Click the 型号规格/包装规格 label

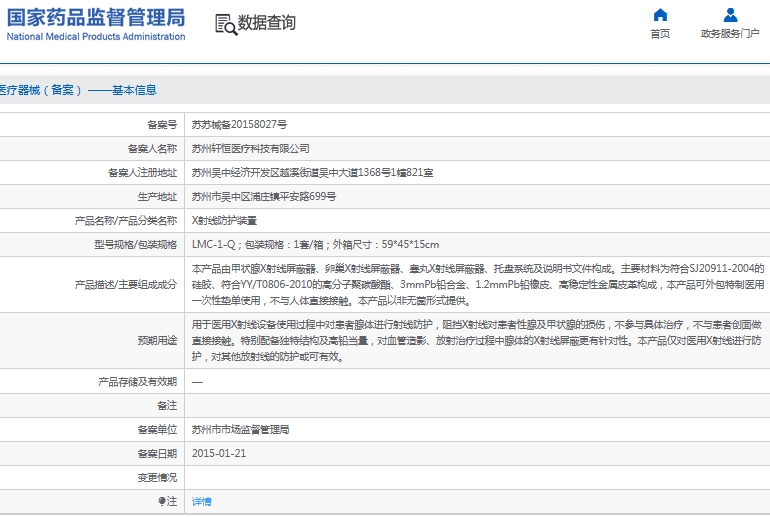136,245
